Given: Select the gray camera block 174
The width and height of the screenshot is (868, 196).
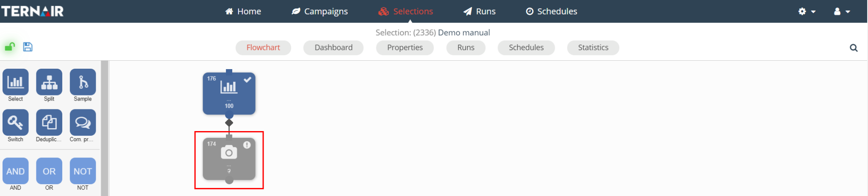Looking at the screenshot, I should 229,159.
